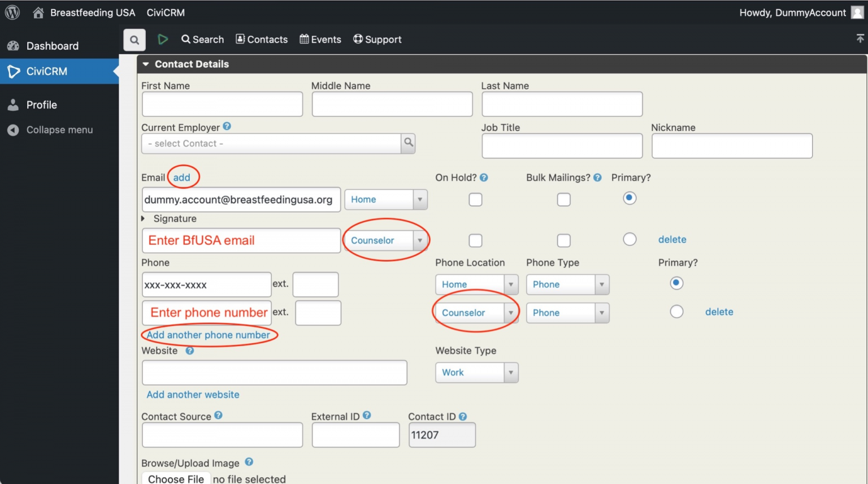The width and height of the screenshot is (868, 484).
Task: Click the Email add link
Action: tap(181, 178)
